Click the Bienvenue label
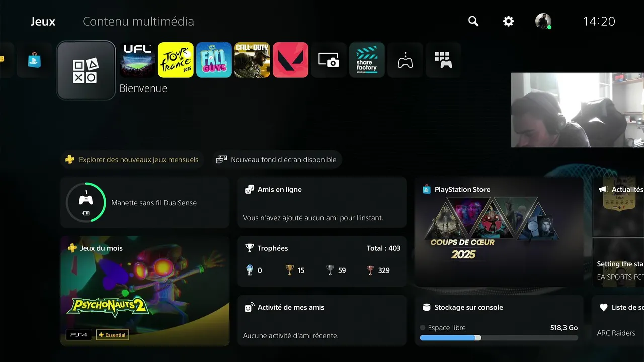 [143, 88]
